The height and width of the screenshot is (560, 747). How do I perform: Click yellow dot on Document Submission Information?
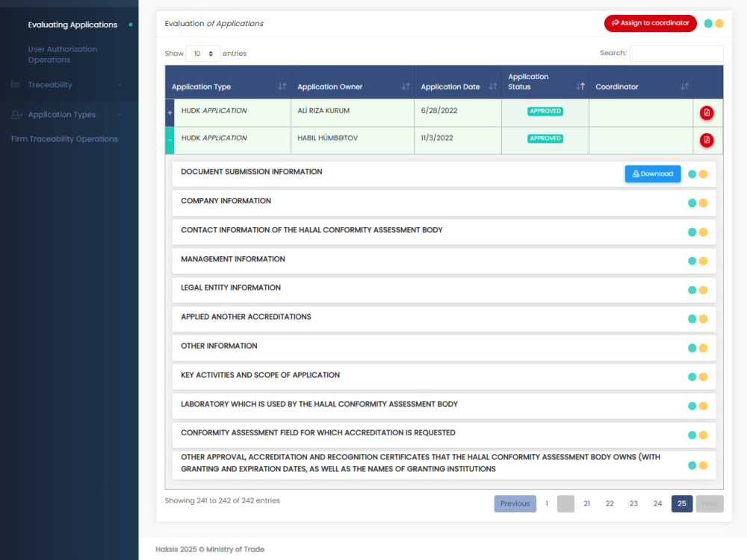[x=703, y=174]
